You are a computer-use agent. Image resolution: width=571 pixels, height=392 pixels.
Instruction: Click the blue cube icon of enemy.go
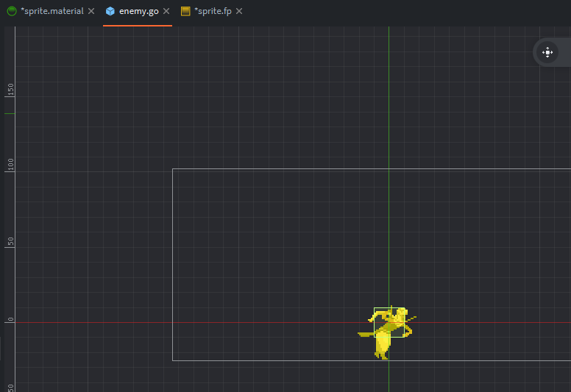point(110,11)
